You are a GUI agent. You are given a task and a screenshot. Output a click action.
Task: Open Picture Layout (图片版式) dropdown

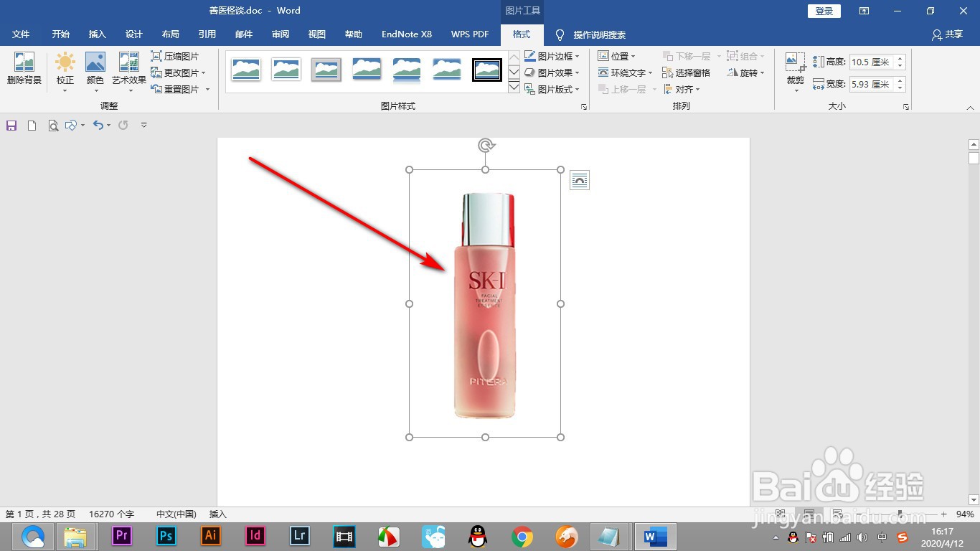[x=552, y=89]
